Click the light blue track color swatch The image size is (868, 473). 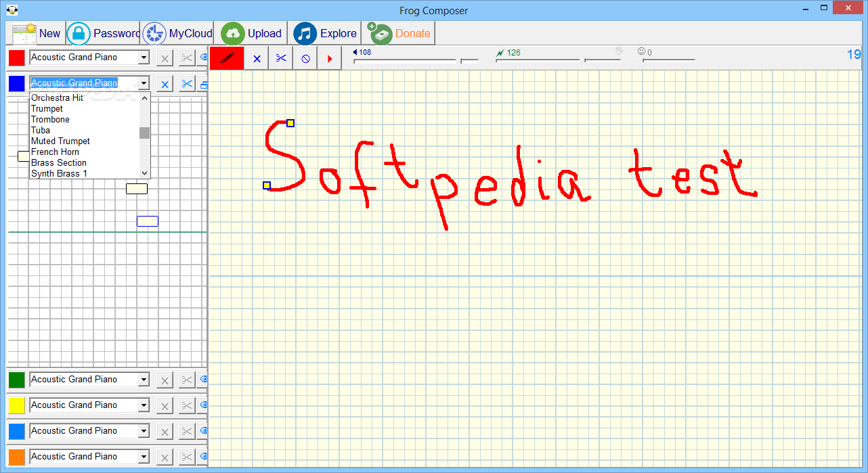click(x=17, y=432)
